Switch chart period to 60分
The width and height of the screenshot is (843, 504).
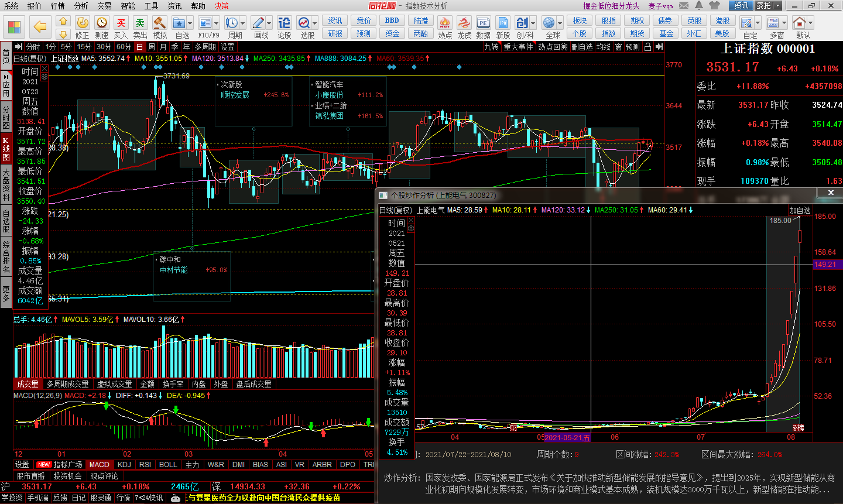pos(124,47)
